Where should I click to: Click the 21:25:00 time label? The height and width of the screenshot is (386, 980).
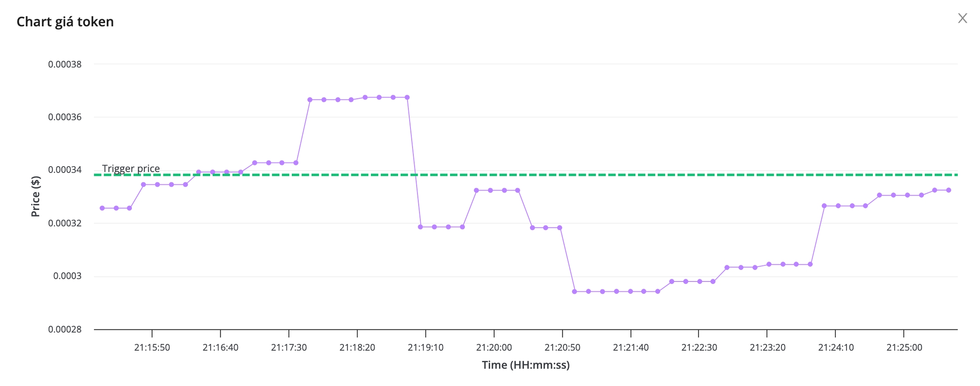[x=904, y=347]
